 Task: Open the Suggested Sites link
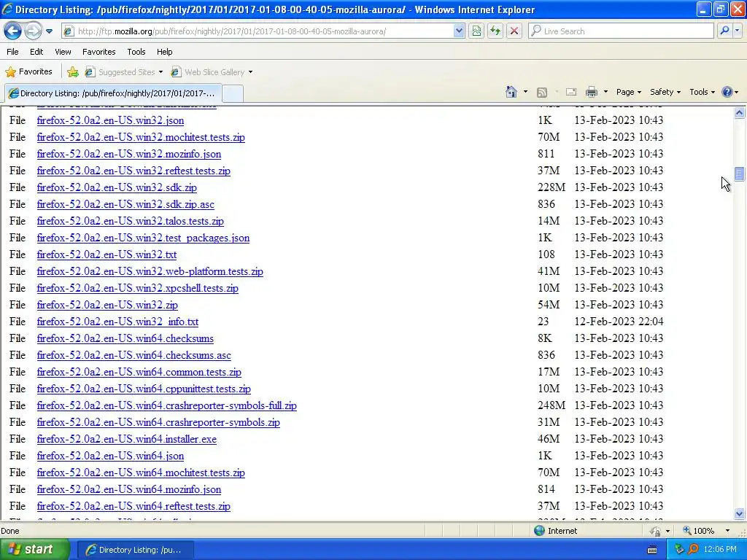point(123,72)
